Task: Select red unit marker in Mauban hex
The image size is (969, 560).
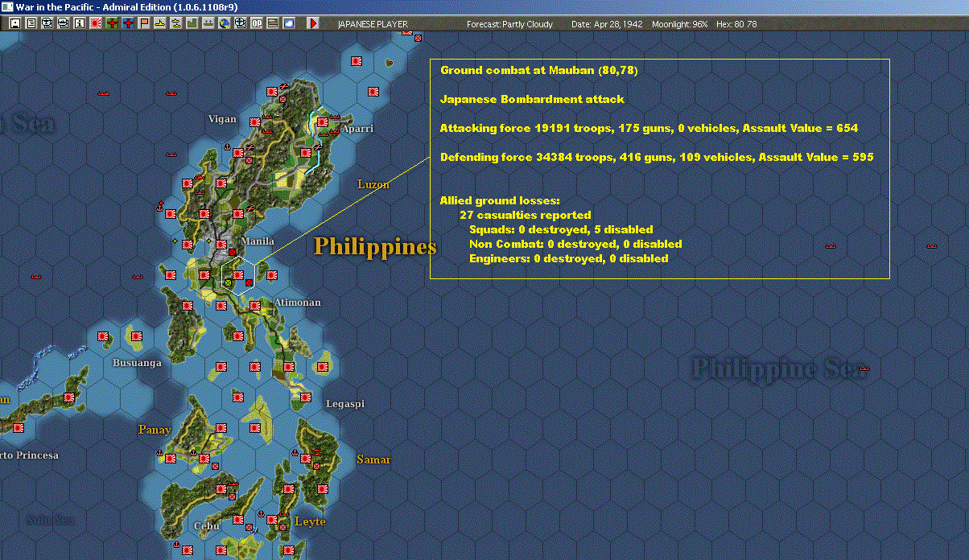Action: click(x=249, y=283)
